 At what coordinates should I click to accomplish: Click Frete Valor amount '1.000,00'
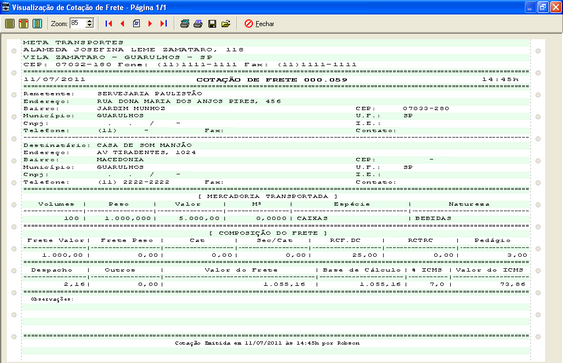(62, 255)
